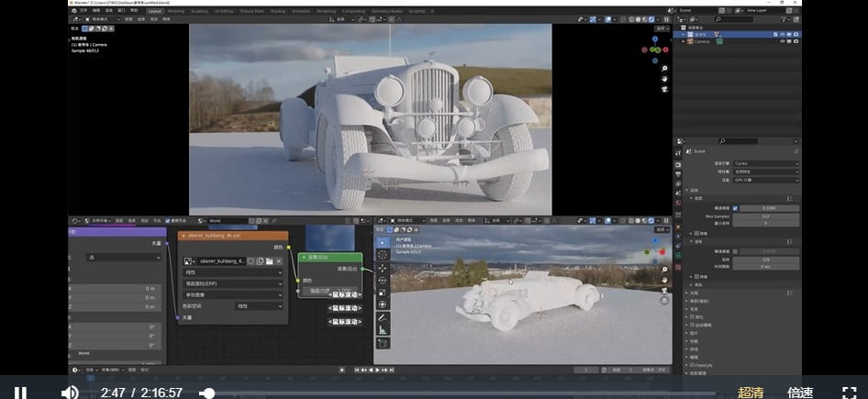
Task: Click the video progress slider knob
Action: (208, 393)
